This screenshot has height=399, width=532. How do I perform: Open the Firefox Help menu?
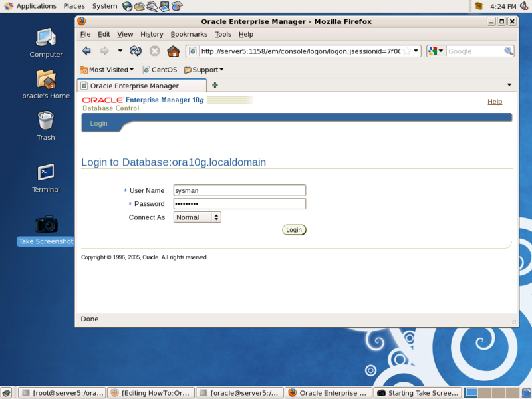245,35
